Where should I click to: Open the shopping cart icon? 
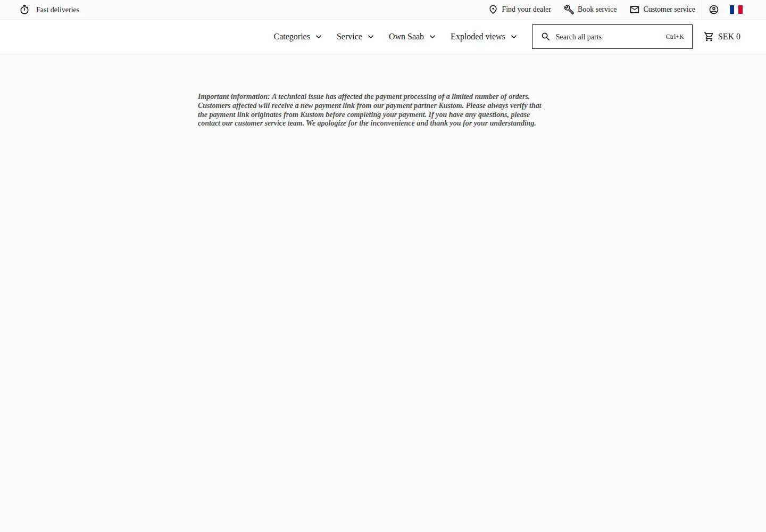(x=709, y=37)
